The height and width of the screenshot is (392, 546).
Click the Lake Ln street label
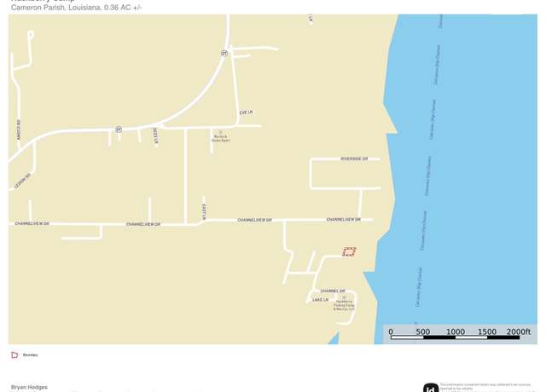pos(320,300)
